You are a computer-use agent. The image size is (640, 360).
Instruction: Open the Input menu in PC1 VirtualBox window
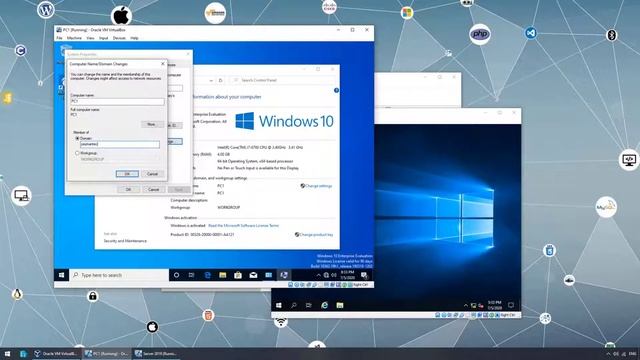(104, 38)
